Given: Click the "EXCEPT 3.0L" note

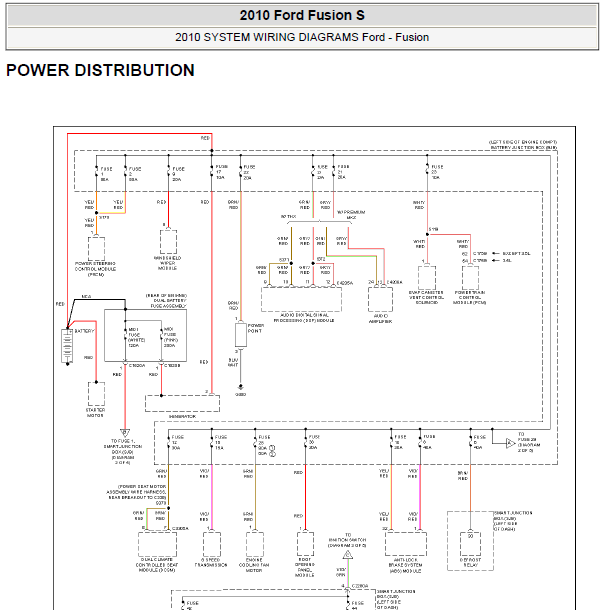Looking at the screenshot, I should point(516,253).
